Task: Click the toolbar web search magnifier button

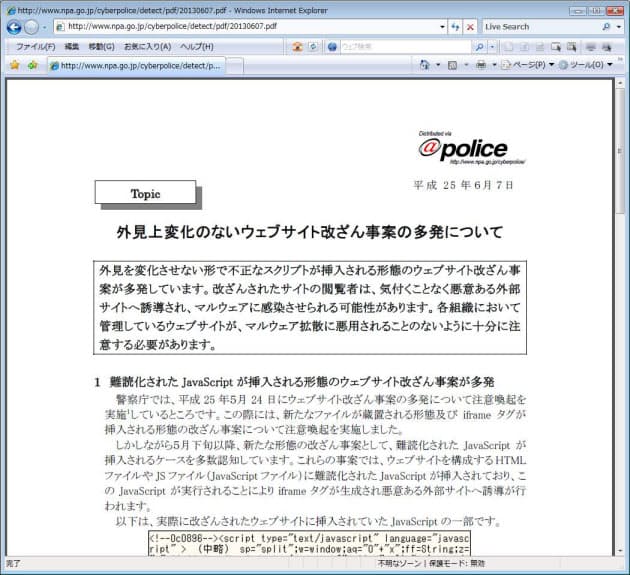Action: [x=479, y=47]
